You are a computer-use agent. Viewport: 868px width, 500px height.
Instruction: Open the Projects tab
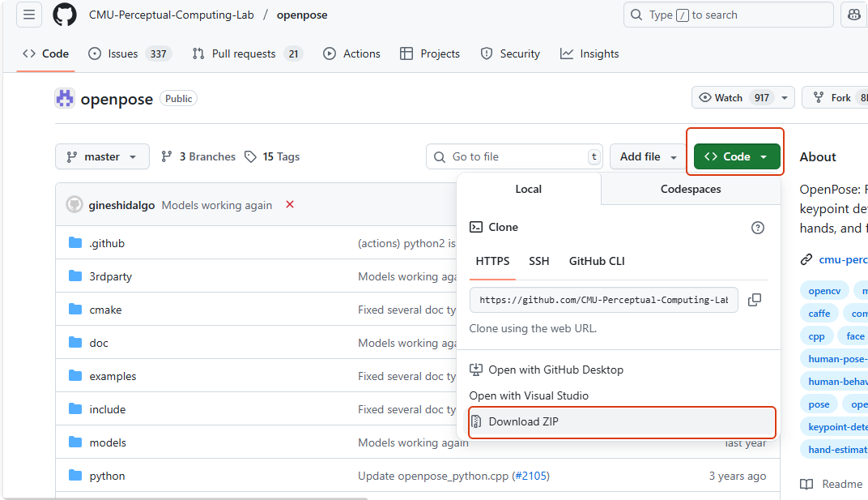tap(430, 53)
